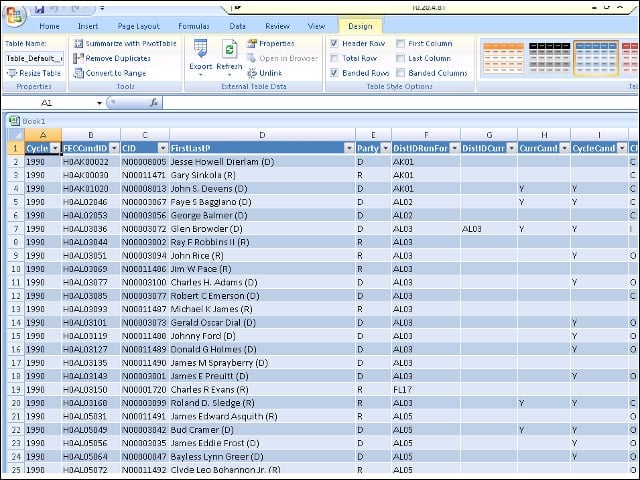Expand the Name Box dropdown arrow

tap(99, 103)
